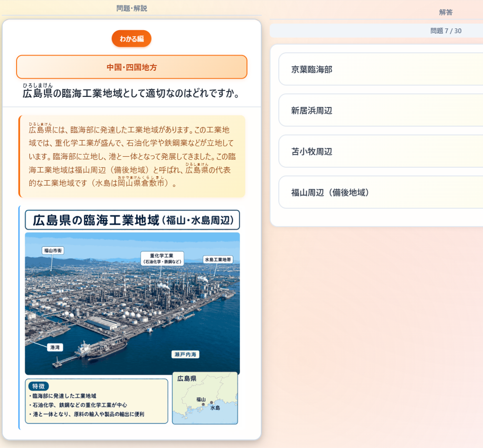Click the 中国・四国地方 category banner
The image size is (483, 448).
pos(132,67)
